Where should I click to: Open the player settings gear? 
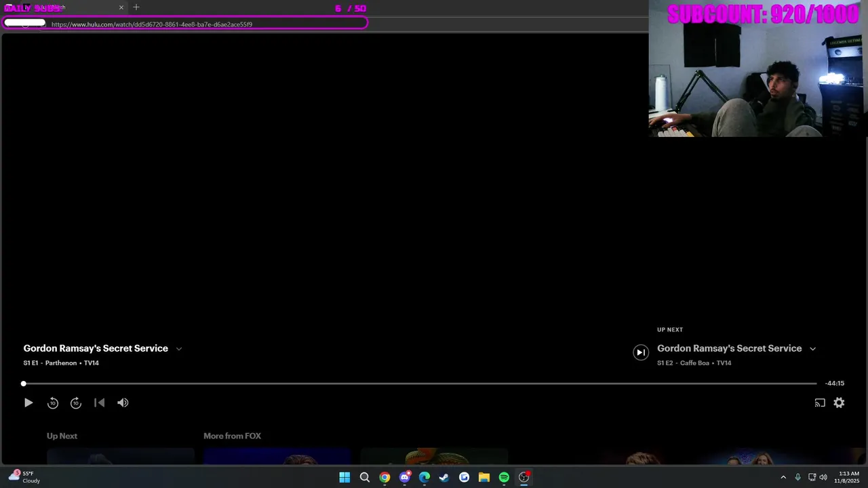point(839,403)
